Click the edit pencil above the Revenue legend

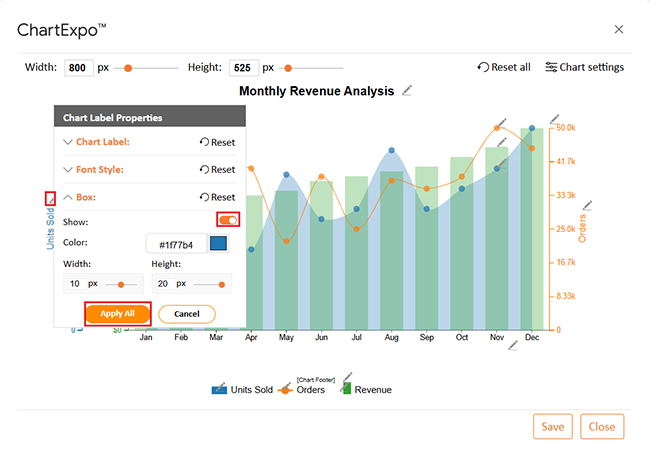(x=348, y=378)
